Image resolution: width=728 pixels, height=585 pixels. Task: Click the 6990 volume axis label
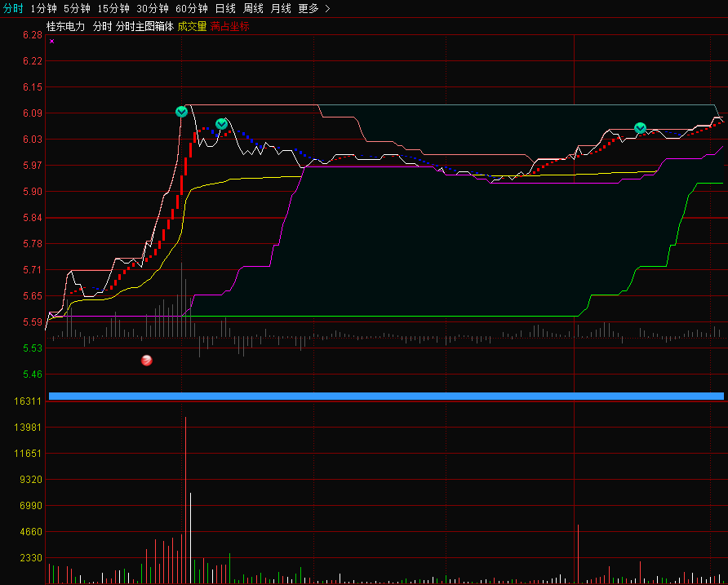pos(31,505)
